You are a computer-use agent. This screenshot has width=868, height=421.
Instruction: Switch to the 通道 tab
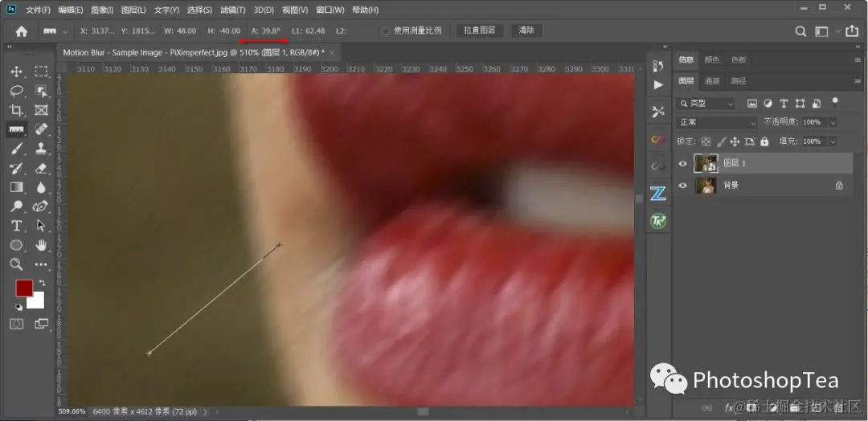pos(712,81)
